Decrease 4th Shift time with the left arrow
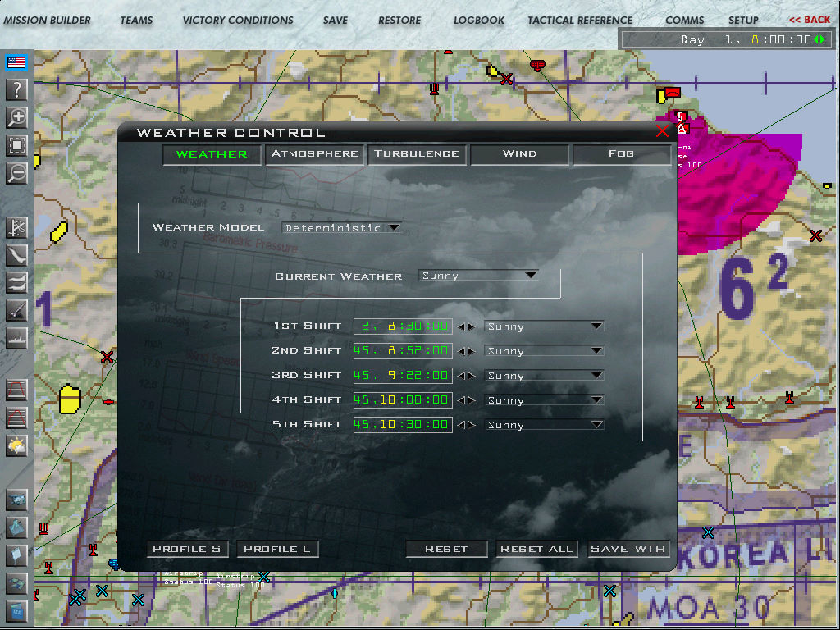The height and width of the screenshot is (630, 840). tap(461, 400)
